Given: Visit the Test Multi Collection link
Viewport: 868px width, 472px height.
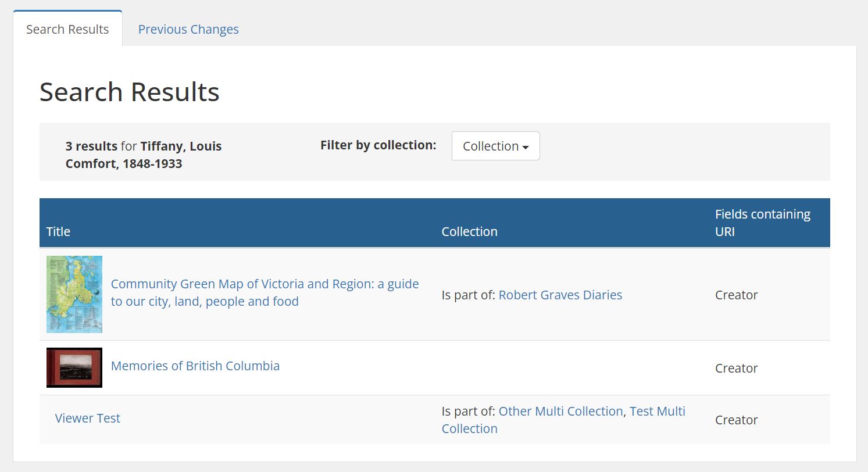Looking at the screenshot, I should pyautogui.click(x=563, y=420).
